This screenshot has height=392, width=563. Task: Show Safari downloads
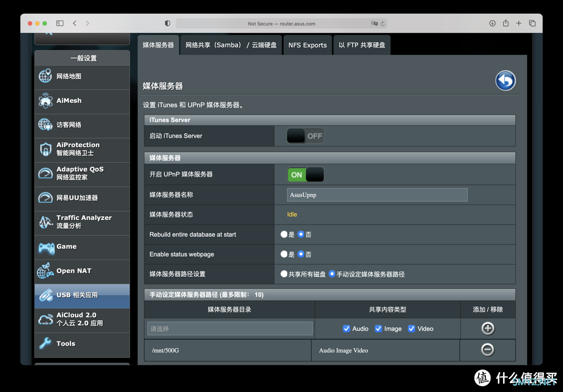point(492,23)
